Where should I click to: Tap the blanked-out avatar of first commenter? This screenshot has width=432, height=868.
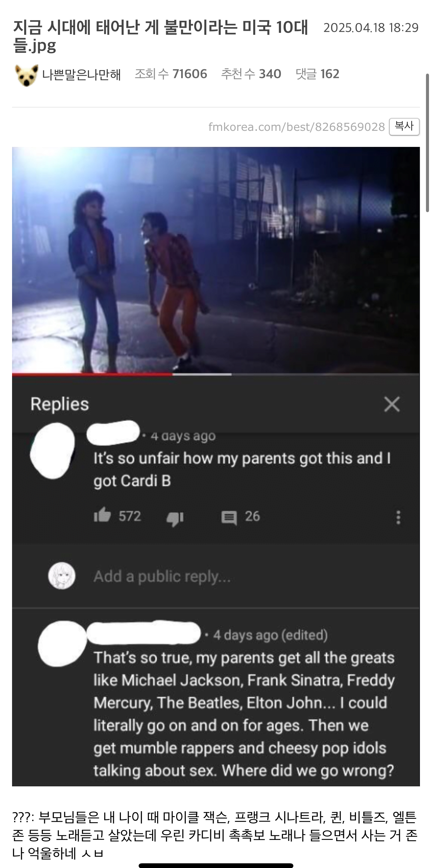pos(52,450)
